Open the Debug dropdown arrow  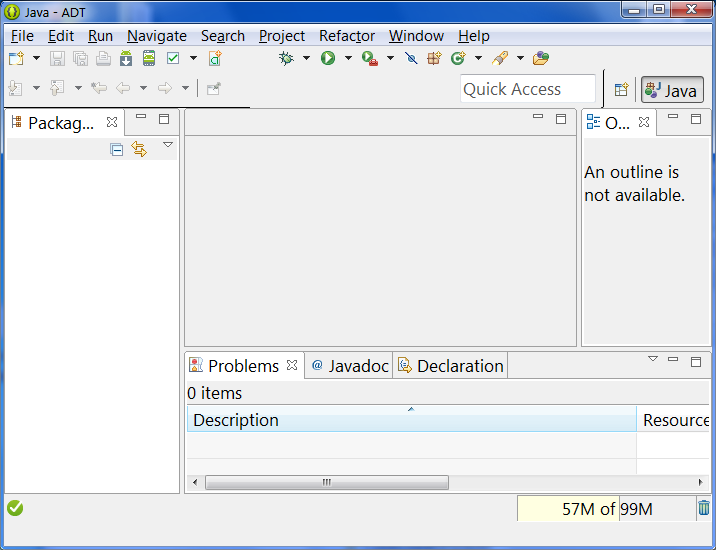click(x=306, y=58)
